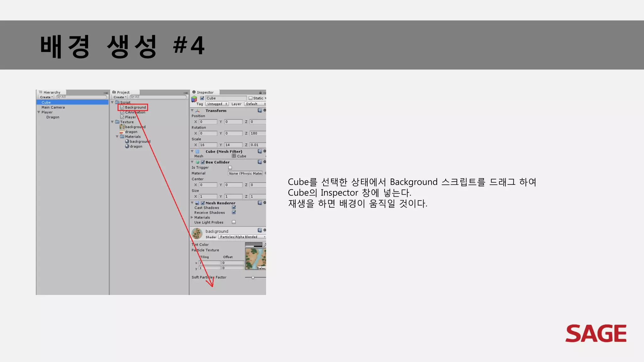The width and height of the screenshot is (644, 362).
Task: Open gear settings for the background material
Action: [x=265, y=230]
